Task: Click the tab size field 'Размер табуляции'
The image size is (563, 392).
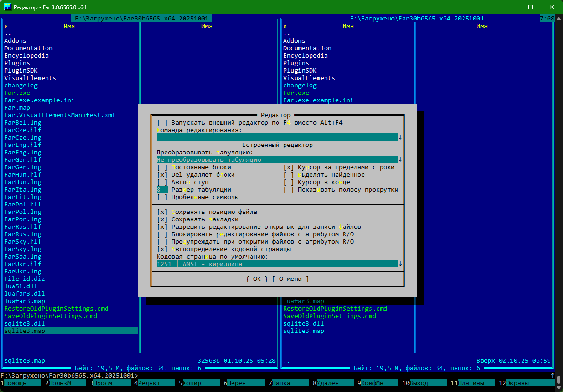Action: [x=162, y=190]
